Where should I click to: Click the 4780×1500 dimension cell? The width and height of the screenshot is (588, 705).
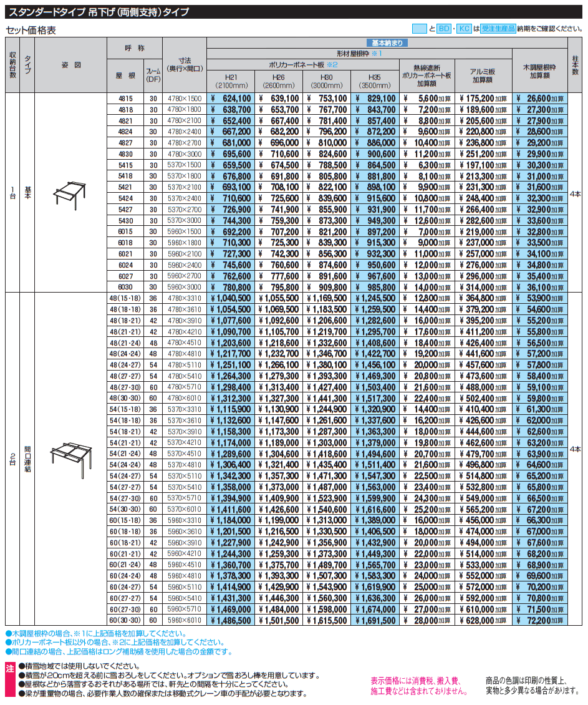(x=185, y=99)
